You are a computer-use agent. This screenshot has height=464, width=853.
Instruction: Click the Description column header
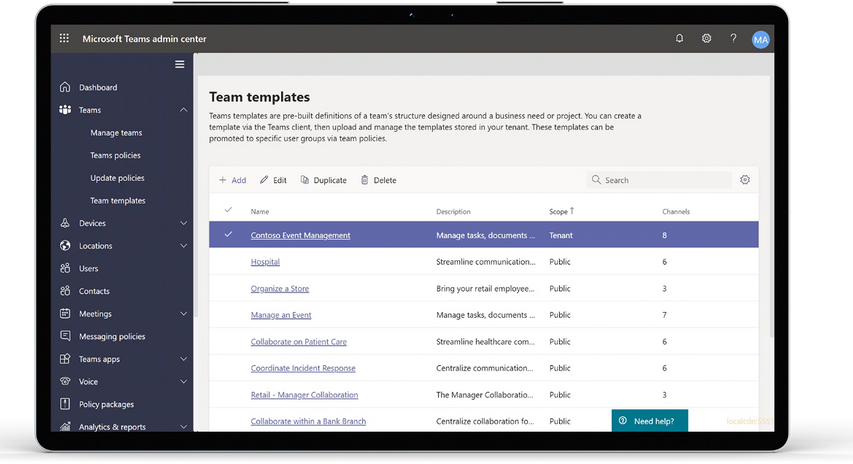pos(453,212)
